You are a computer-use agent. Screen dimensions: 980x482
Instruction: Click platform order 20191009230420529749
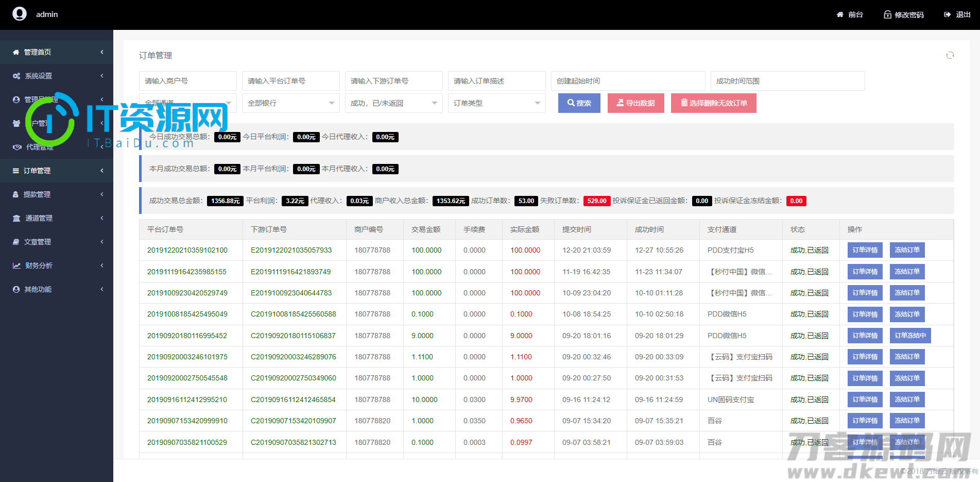click(187, 293)
